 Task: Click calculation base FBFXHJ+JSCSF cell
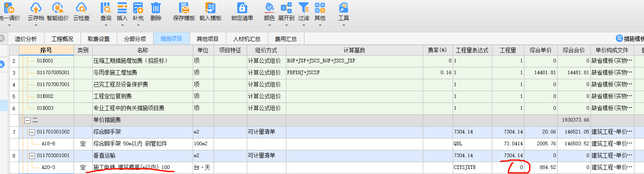355,72
